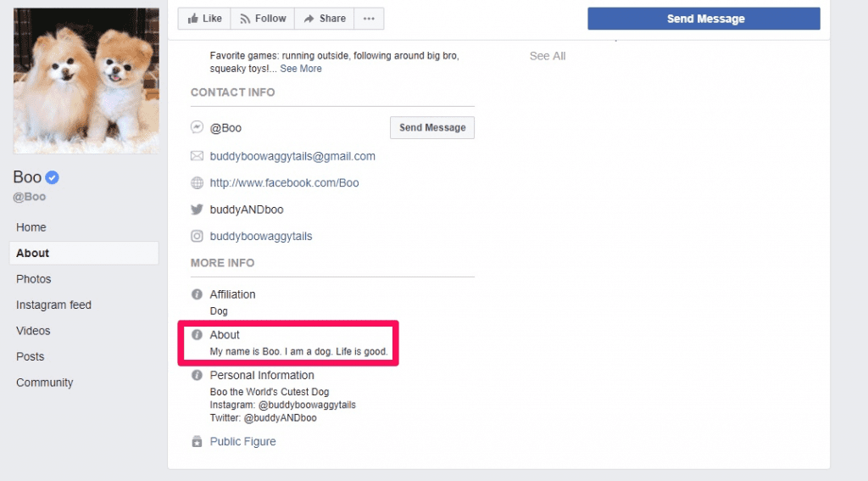Click the @Boo username under page name
This screenshot has height=481, width=868.
click(30, 197)
